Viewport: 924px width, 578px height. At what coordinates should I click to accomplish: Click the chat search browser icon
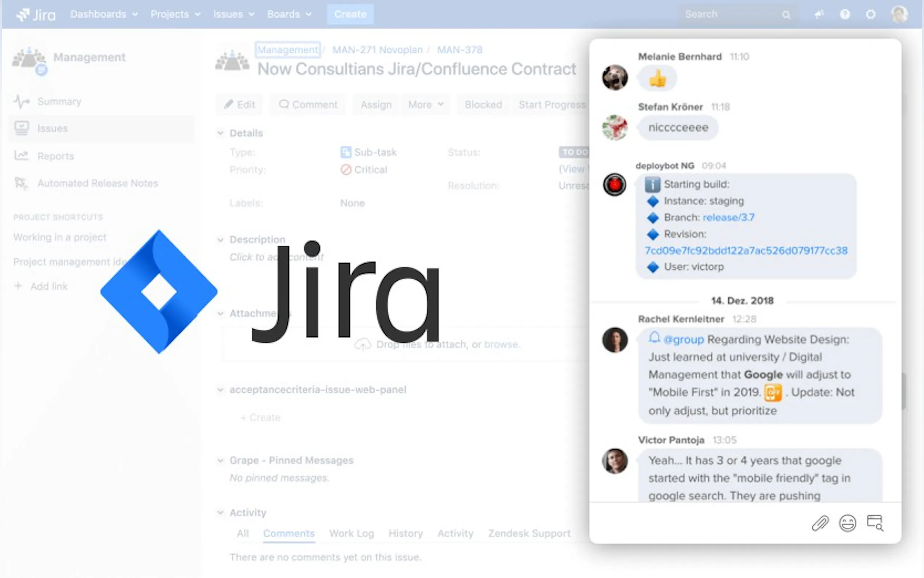[875, 523]
